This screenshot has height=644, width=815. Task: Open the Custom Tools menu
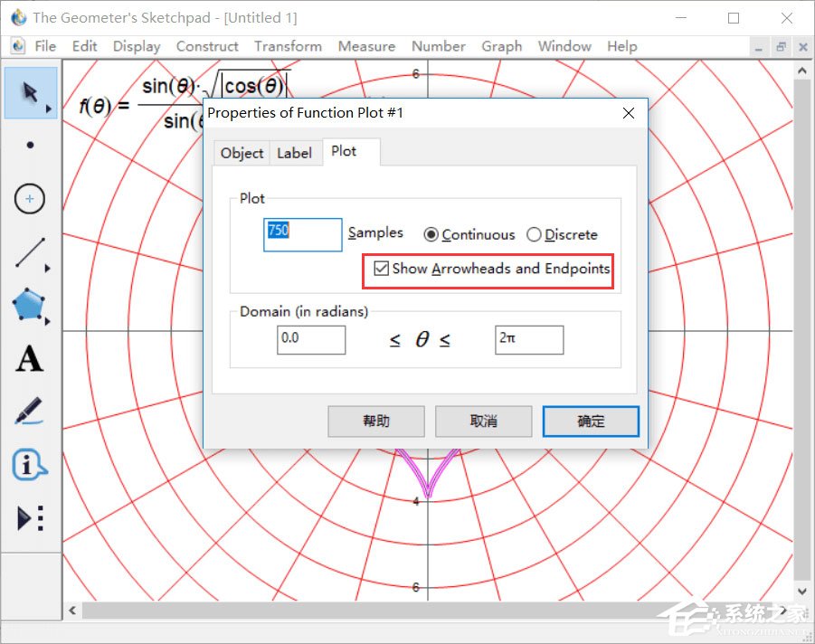[30, 518]
